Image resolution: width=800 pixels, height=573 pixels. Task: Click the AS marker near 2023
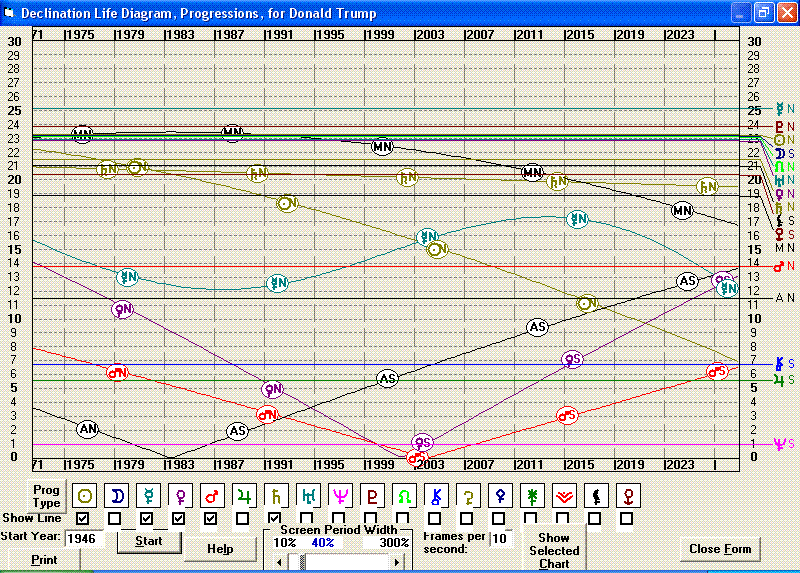tap(687, 281)
